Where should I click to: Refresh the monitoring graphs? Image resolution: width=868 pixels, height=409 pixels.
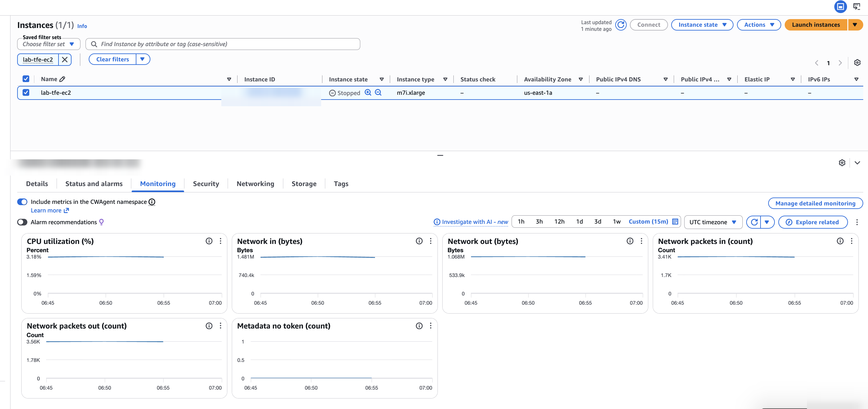[x=754, y=222]
